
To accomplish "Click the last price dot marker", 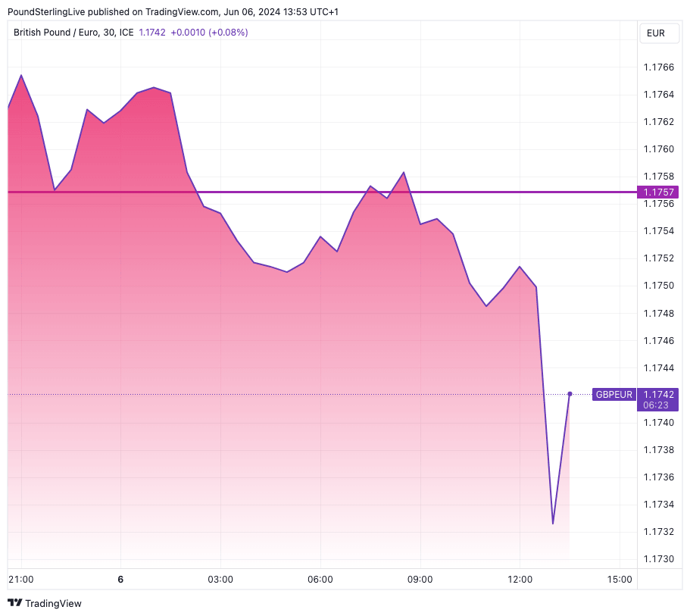I will (x=570, y=394).
